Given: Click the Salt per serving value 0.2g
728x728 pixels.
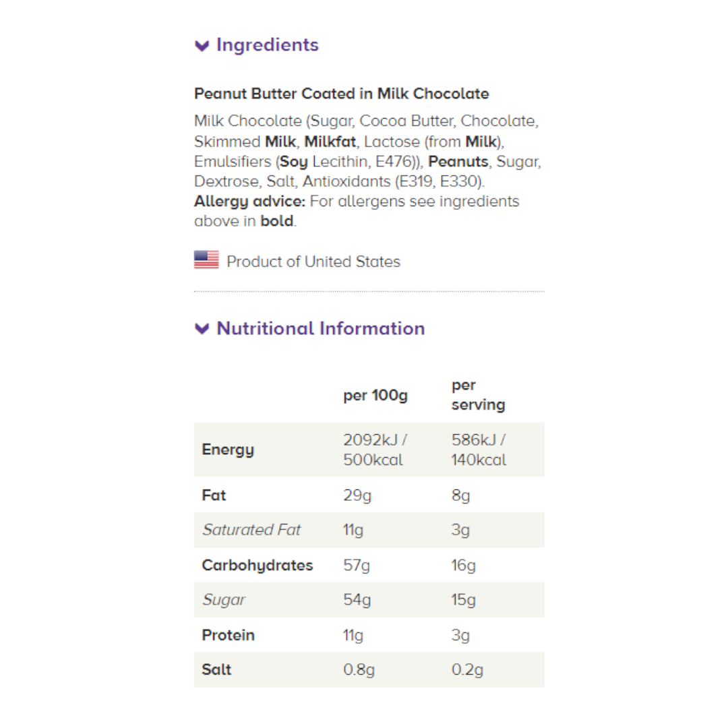Looking at the screenshot, I should pos(466,670).
